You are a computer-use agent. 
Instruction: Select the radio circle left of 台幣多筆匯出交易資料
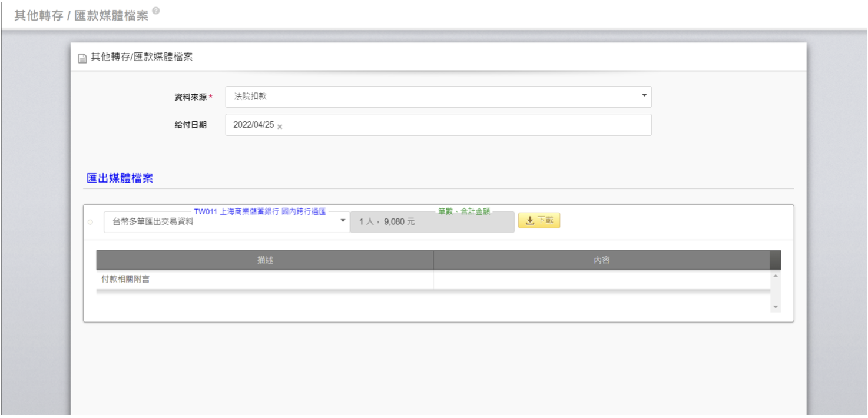(x=90, y=223)
